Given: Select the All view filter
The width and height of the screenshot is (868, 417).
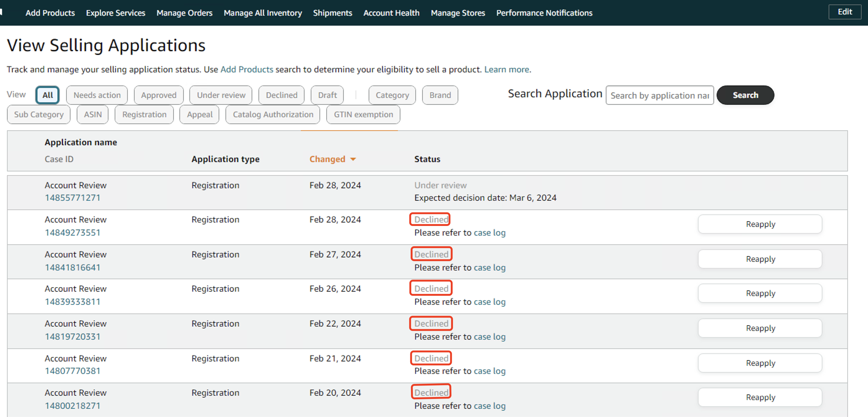Looking at the screenshot, I should click(48, 95).
